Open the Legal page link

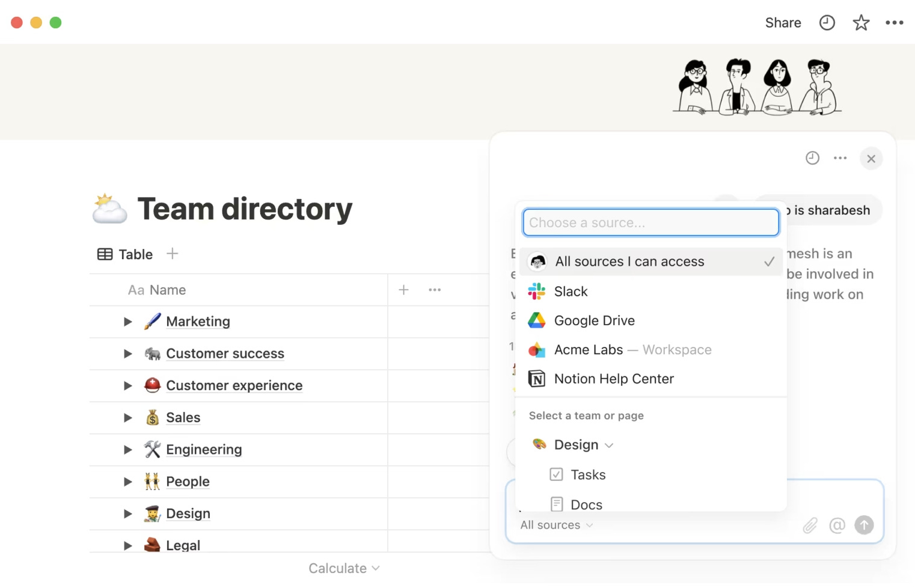(183, 545)
